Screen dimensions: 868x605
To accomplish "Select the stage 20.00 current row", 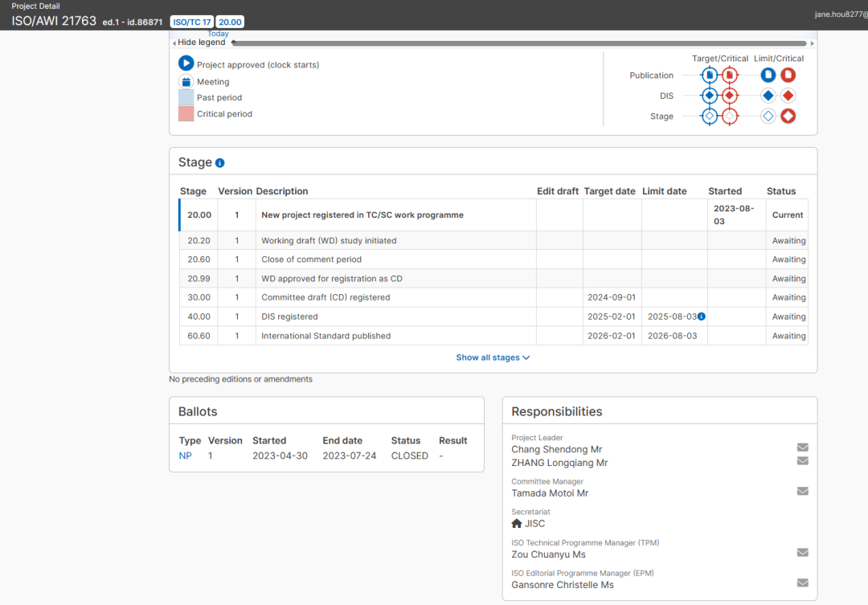I will pos(362,215).
